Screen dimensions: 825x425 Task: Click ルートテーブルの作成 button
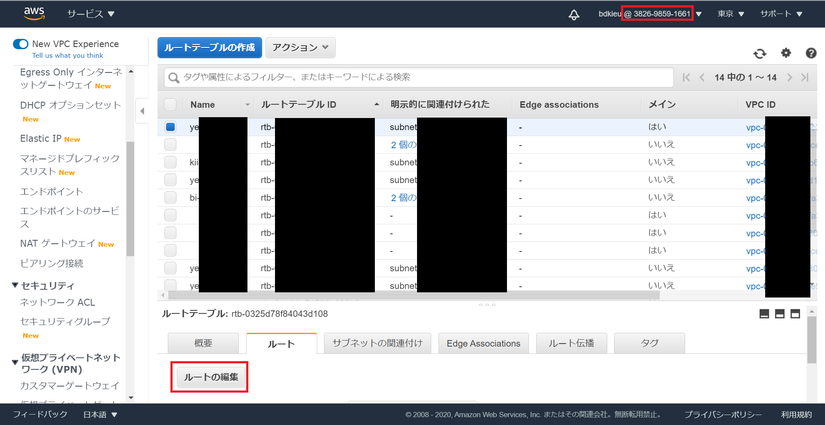(x=209, y=47)
